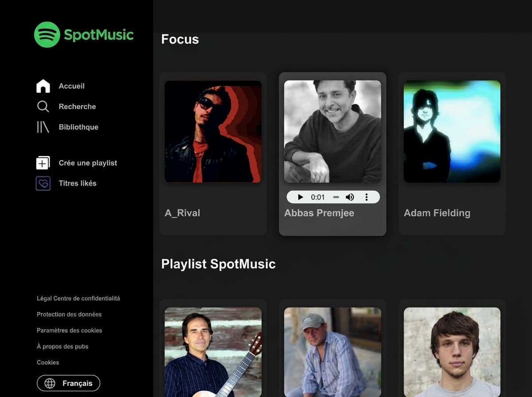Image resolution: width=532 pixels, height=397 pixels.
Task: Click the library icon beside Bibliothque
Action: pyautogui.click(x=43, y=127)
